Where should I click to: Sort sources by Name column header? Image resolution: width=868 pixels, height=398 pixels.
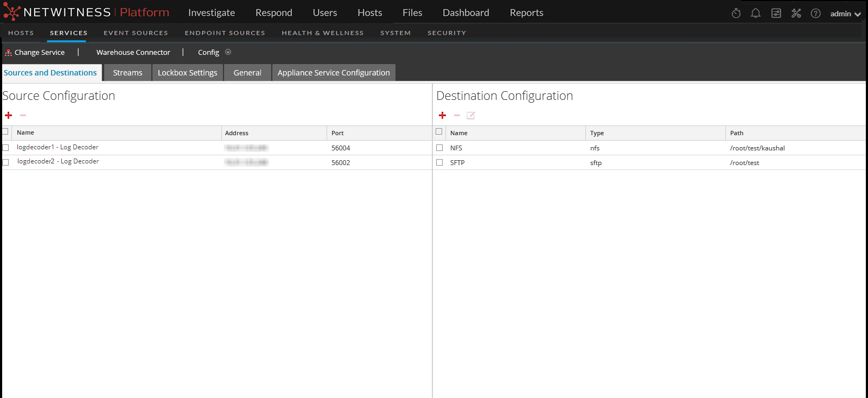coord(116,132)
